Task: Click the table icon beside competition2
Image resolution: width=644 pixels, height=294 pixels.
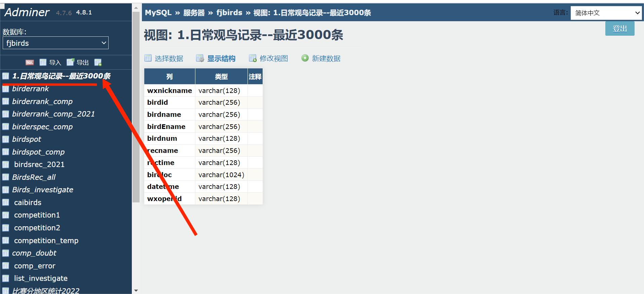Action: coord(6,228)
